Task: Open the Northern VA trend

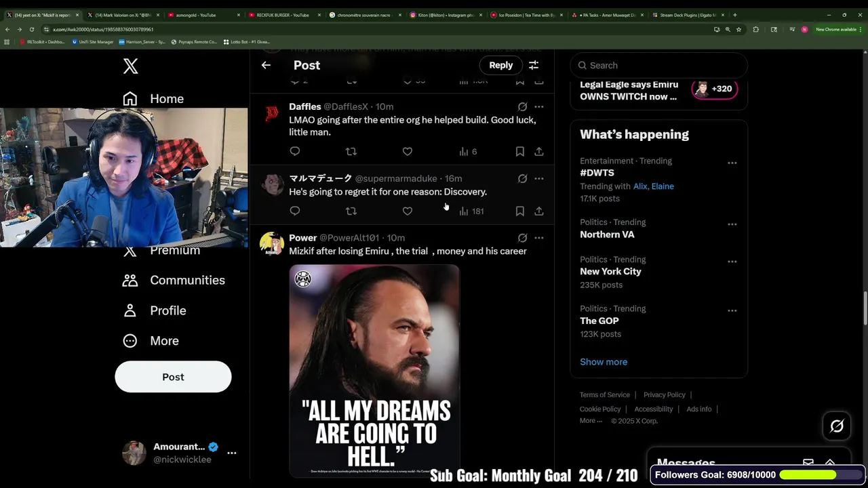Action: pos(607,235)
